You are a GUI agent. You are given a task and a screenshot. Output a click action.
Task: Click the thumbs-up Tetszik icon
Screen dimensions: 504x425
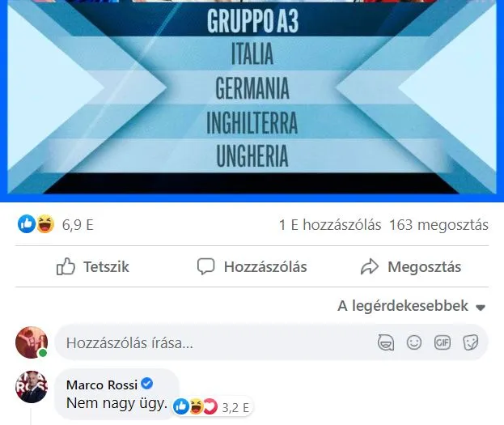pos(66,266)
